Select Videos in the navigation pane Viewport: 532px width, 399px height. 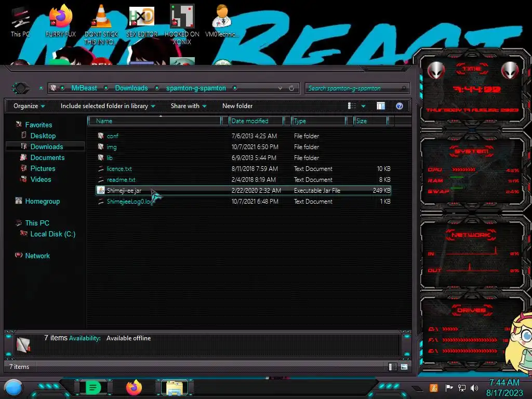(41, 179)
